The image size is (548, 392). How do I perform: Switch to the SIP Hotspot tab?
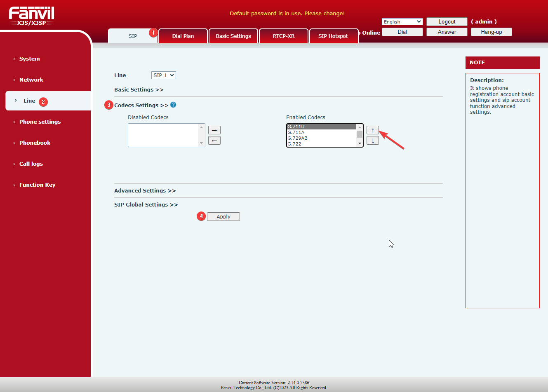pos(333,36)
